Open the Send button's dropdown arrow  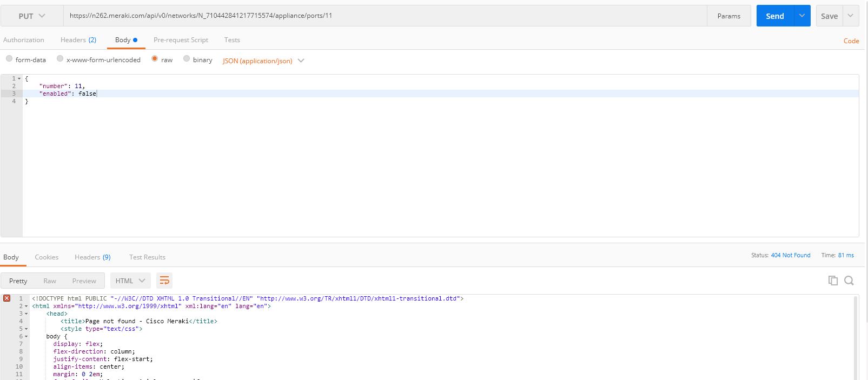click(x=801, y=16)
